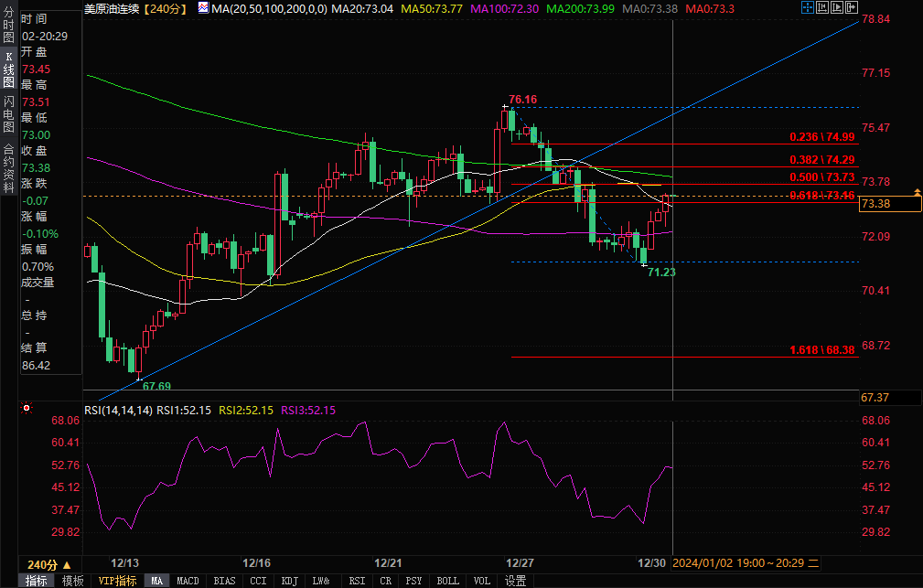The height and width of the screenshot is (588, 923).
Task: Enable the MACD indicator
Action: pos(188,581)
